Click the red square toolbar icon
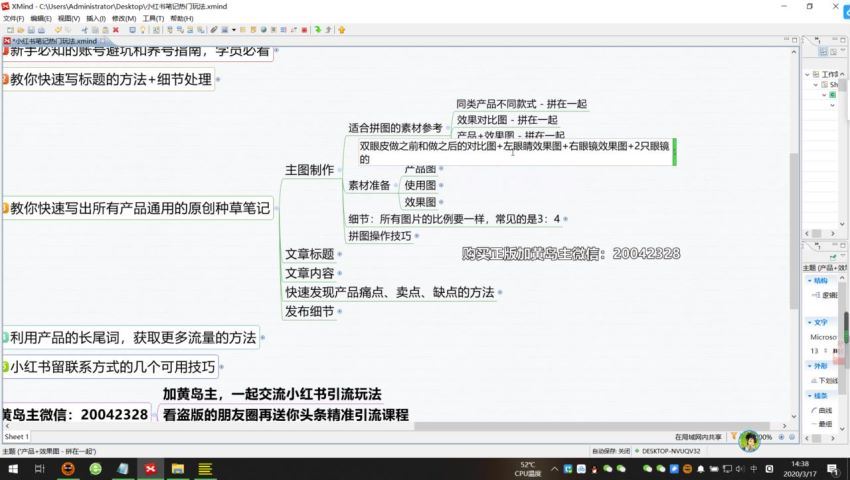Screen dimensions: 850x480 tap(304, 30)
